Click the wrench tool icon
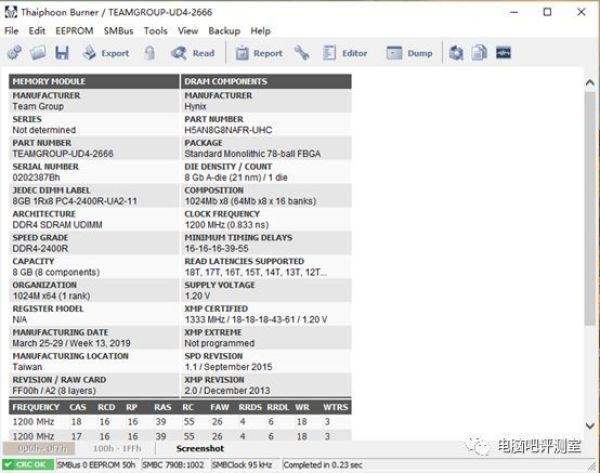The image size is (600, 473). (x=302, y=53)
